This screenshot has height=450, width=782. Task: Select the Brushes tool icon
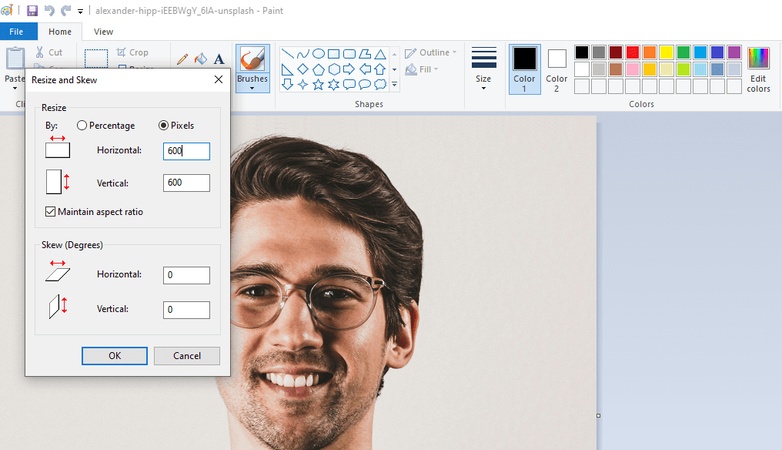coord(252,59)
